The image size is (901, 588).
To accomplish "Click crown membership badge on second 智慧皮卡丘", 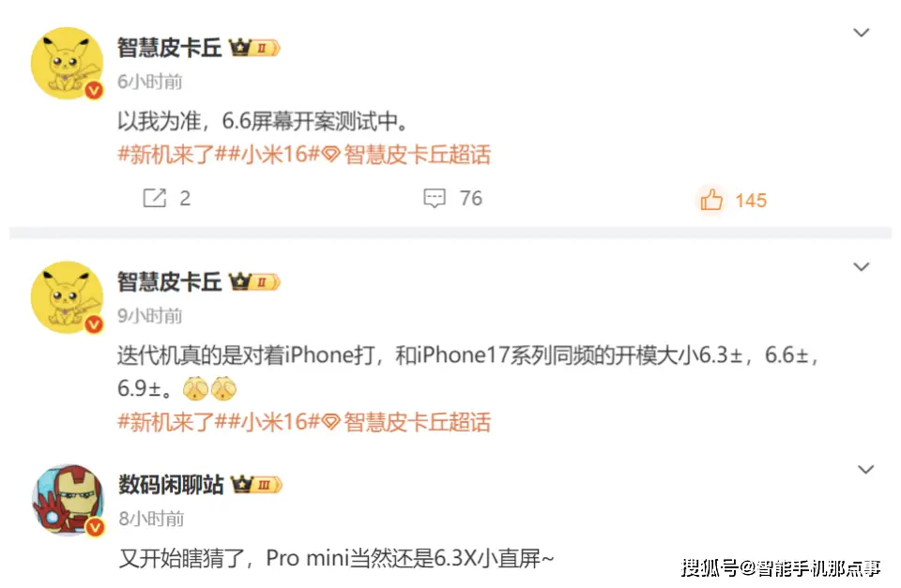I will tap(254, 282).
